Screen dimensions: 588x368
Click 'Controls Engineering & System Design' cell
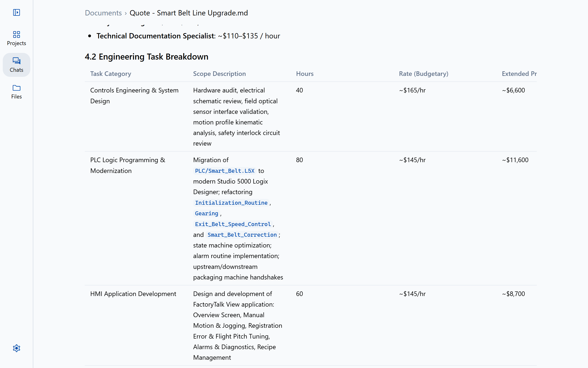tap(134, 96)
